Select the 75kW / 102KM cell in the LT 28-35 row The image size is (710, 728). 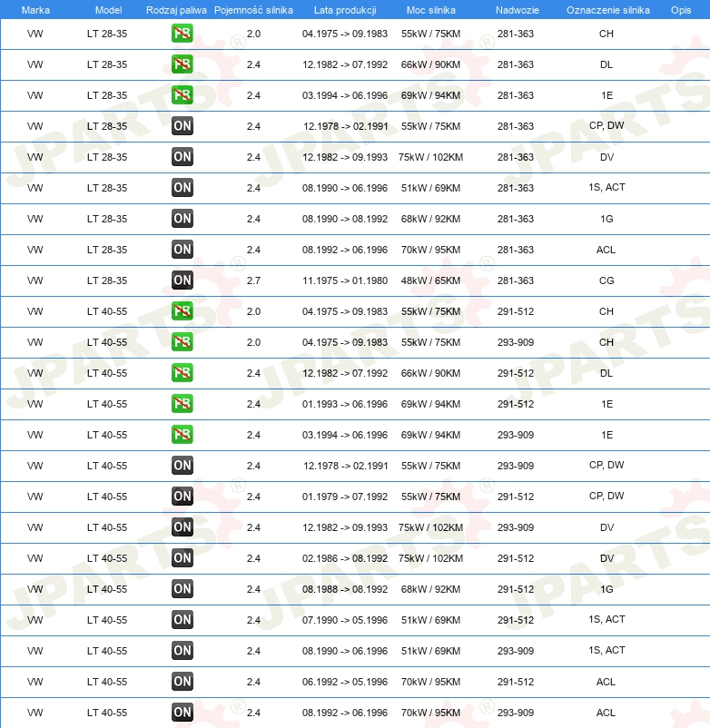tap(431, 157)
